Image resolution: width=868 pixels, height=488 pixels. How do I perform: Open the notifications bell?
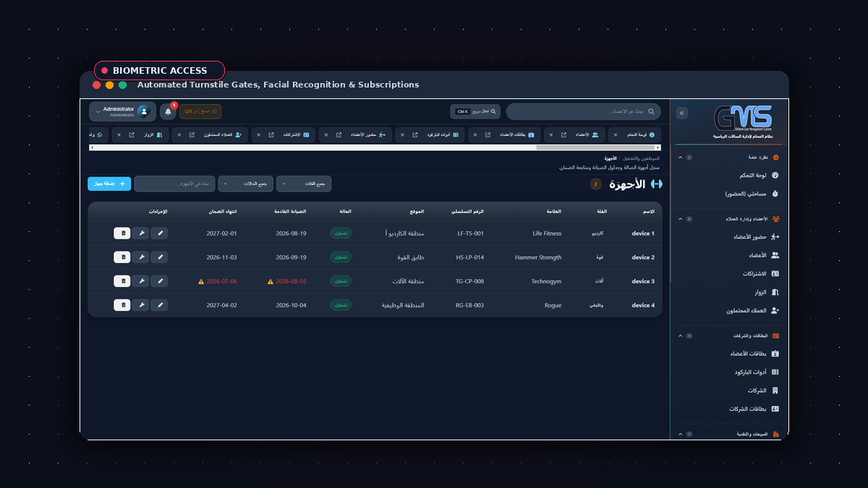click(168, 111)
